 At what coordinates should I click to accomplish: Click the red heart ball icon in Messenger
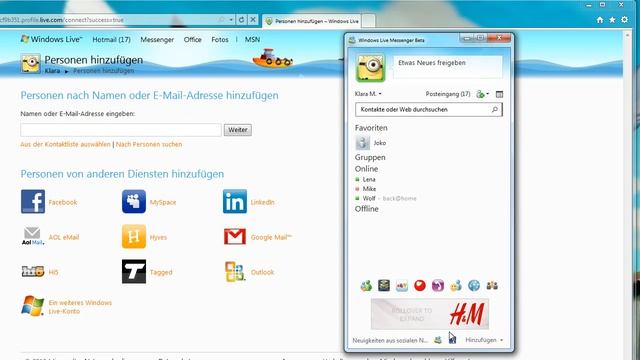click(420, 285)
